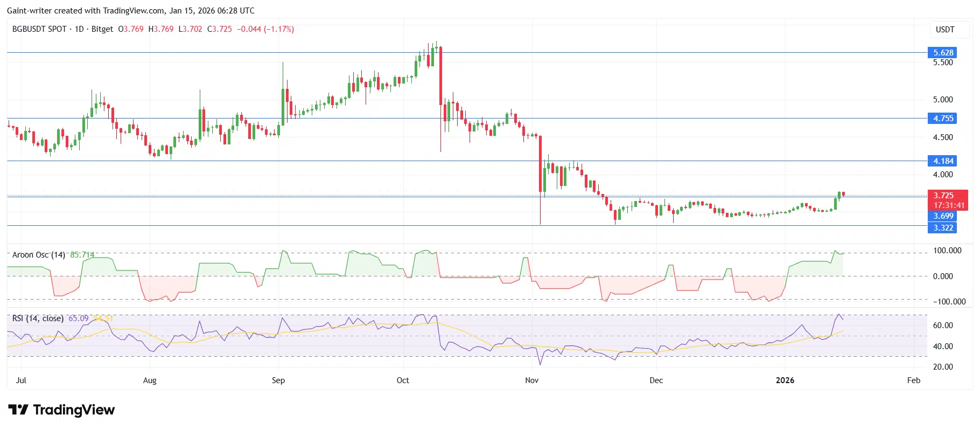980x430 pixels.
Task: Select the 4.755 price level label
Action: (943, 118)
